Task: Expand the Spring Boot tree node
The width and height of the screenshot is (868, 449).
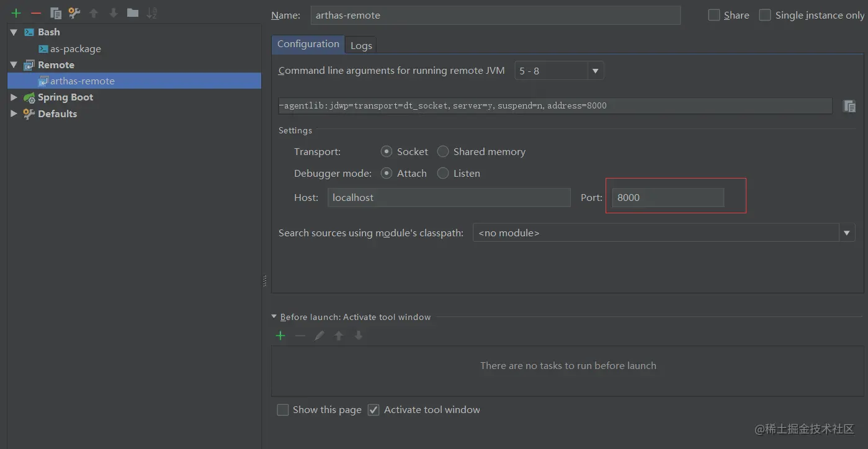Action: click(14, 97)
